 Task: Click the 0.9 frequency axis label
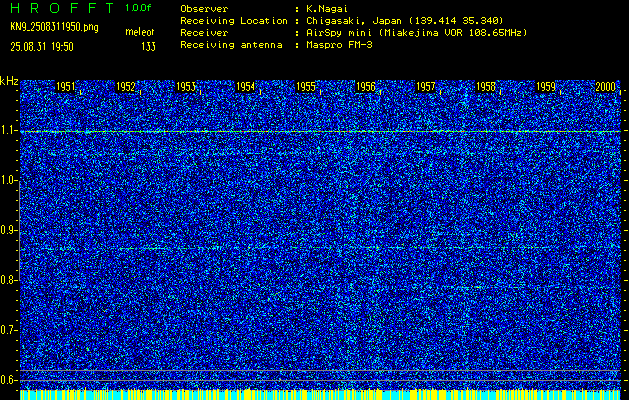point(8,230)
